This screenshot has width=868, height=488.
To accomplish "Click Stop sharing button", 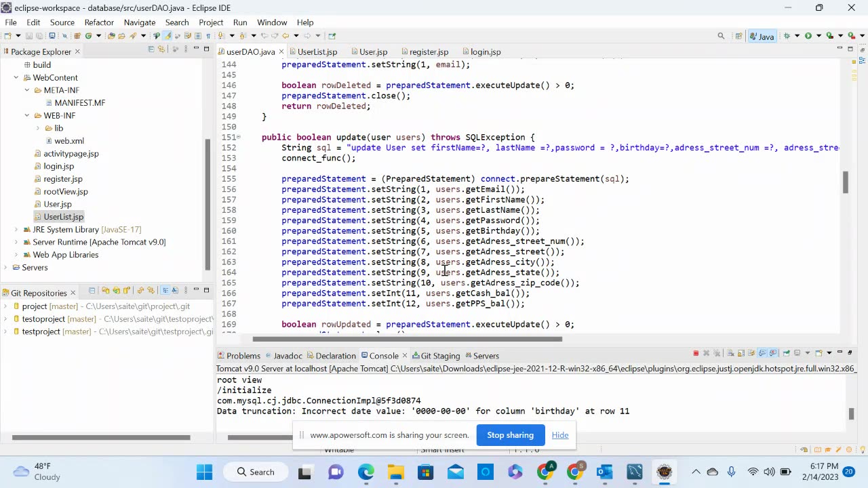I will pyautogui.click(x=510, y=435).
